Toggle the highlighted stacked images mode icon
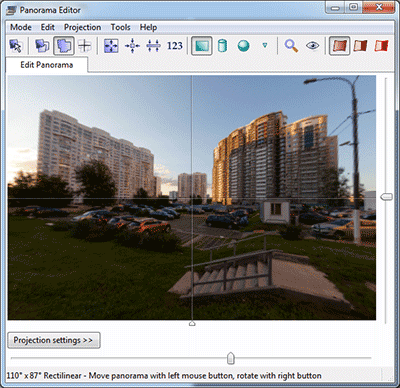Viewport: 400px width, 388px height. pos(64,46)
